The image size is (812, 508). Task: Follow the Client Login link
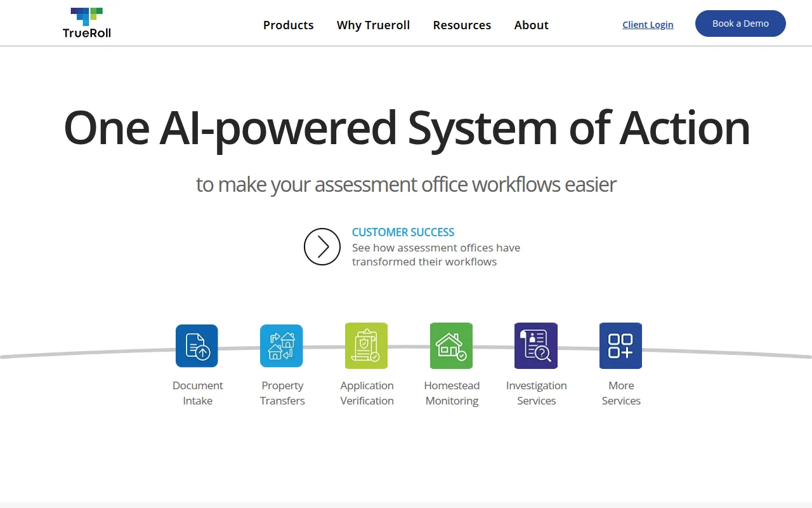coord(648,25)
